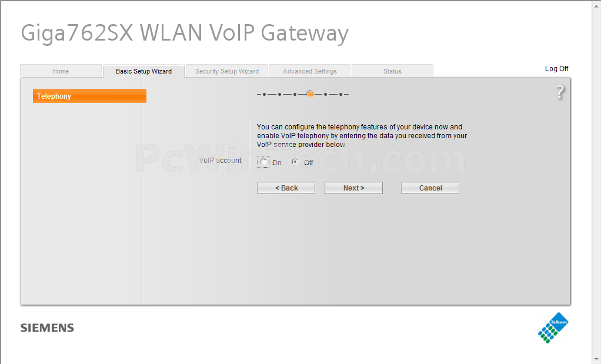
Task: Select the Off radio for VoIP account
Action: pyautogui.click(x=295, y=162)
